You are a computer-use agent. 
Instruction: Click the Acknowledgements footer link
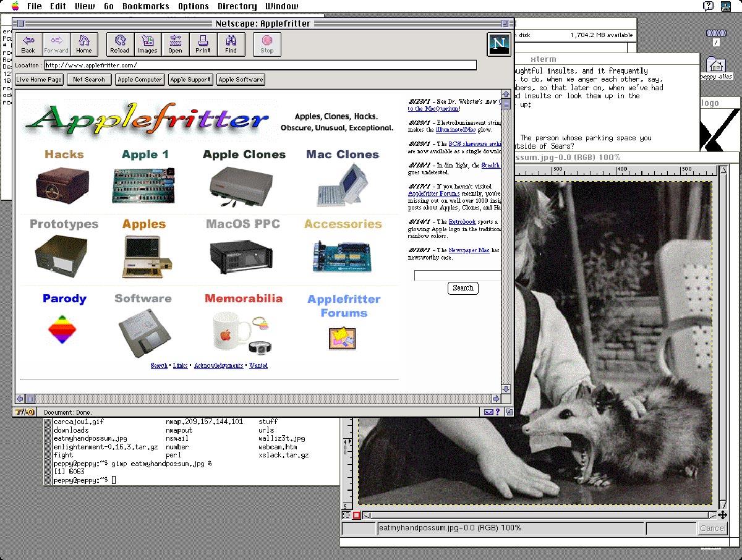tap(218, 365)
